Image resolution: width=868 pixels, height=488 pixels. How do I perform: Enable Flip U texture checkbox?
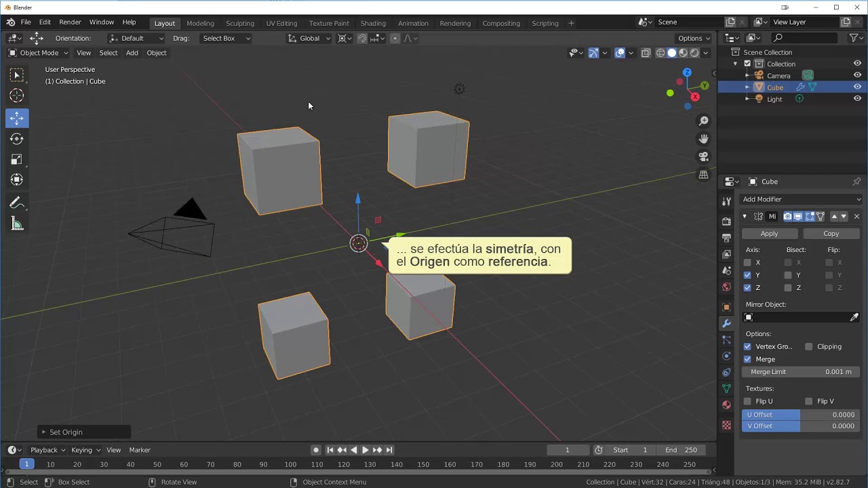[x=747, y=401]
